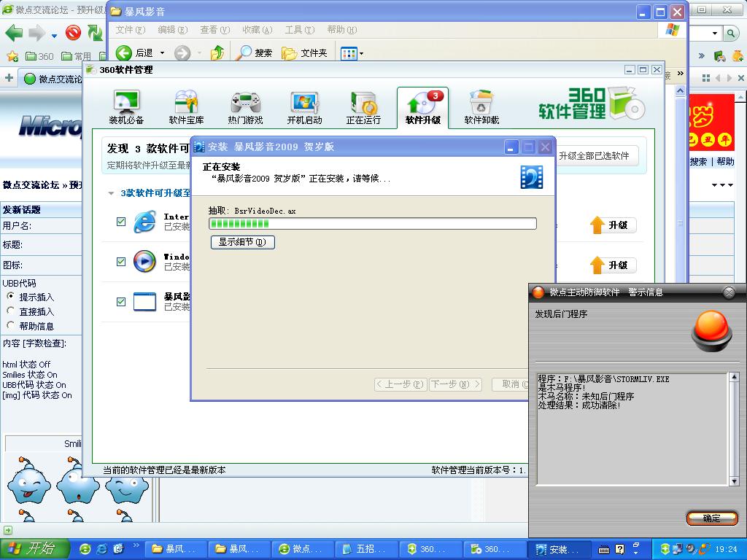Click browser stop button
This screenshot has width=747, height=560.
click(x=73, y=33)
